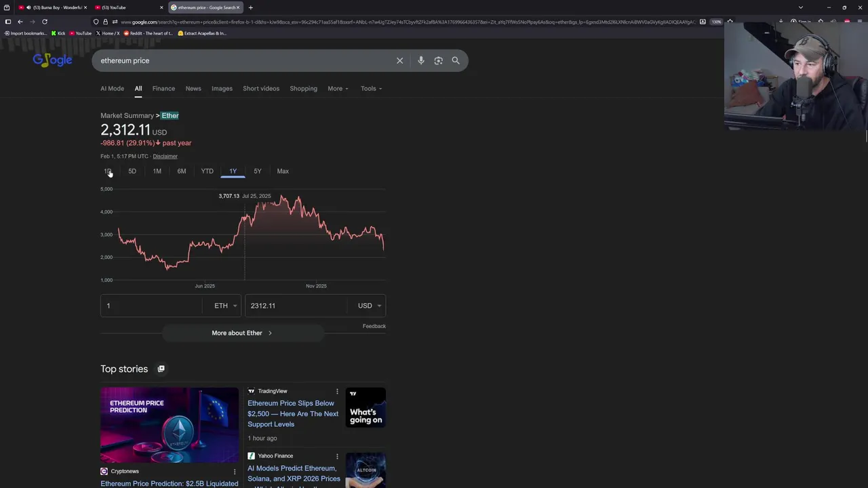Click More about Ether button
The height and width of the screenshot is (488, 868).
242,333
